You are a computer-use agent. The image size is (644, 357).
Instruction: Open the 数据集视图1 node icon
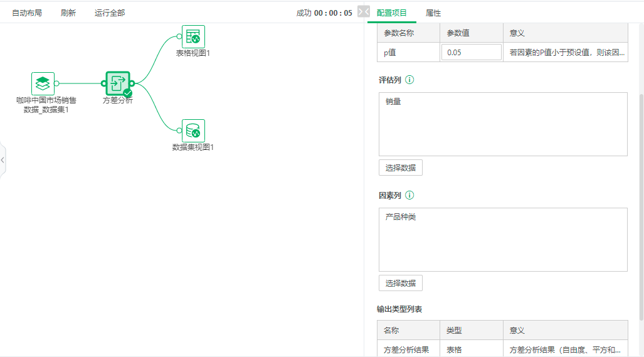pyautogui.click(x=193, y=131)
